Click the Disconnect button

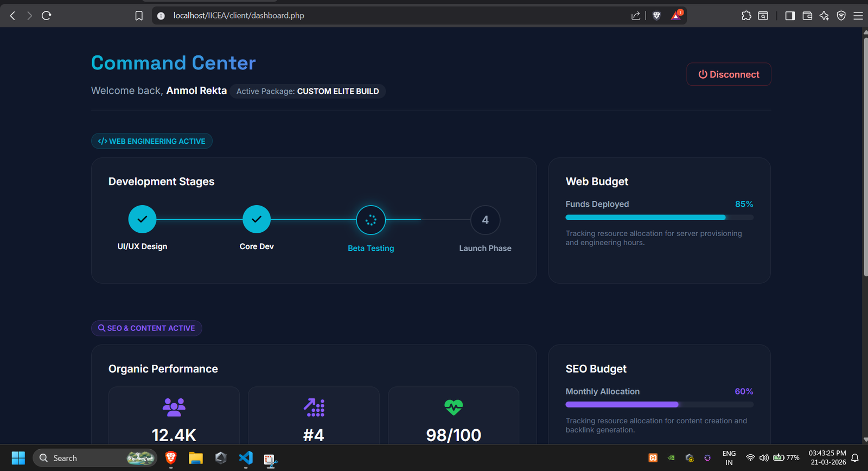[x=729, y=74]
